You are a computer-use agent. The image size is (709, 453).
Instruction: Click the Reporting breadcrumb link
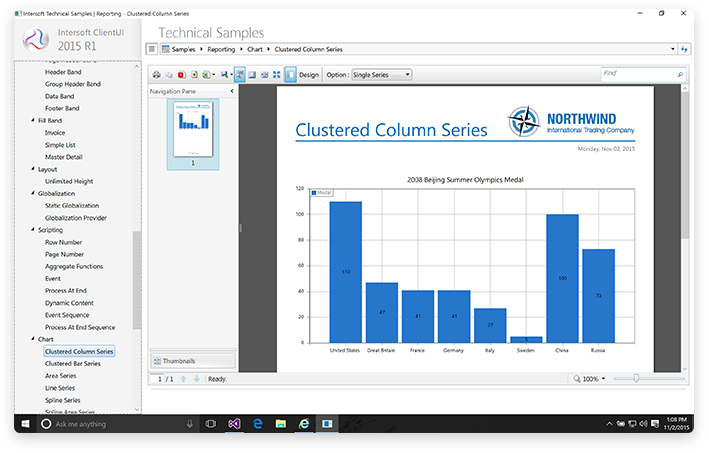pyautogui.click(x=221, y=48)
